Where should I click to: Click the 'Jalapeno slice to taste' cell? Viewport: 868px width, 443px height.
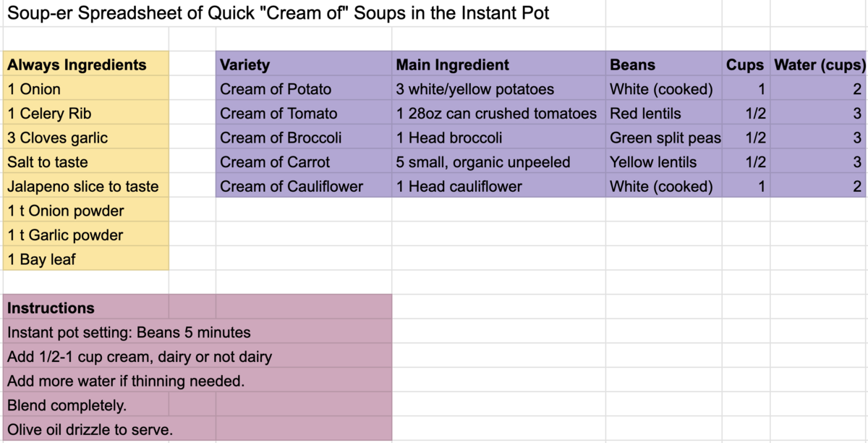point(86,186)
